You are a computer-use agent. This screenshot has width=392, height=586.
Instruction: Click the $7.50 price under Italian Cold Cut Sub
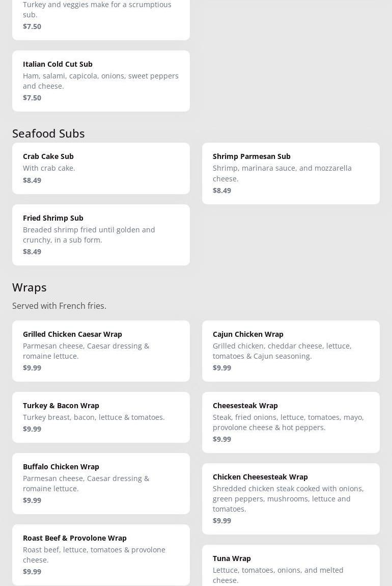click(32, 97)
